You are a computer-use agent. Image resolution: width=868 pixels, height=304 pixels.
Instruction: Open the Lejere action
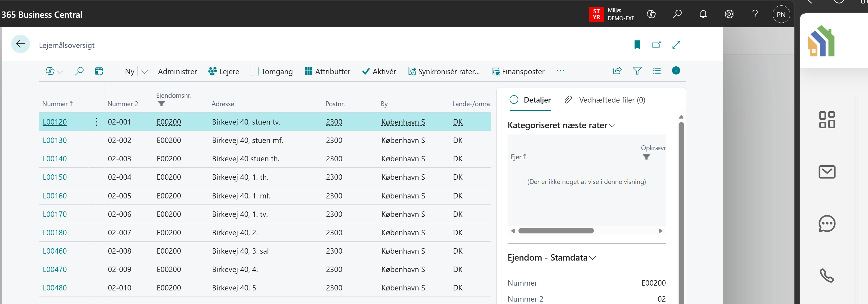pyautogui.click(x=224, y=71)
